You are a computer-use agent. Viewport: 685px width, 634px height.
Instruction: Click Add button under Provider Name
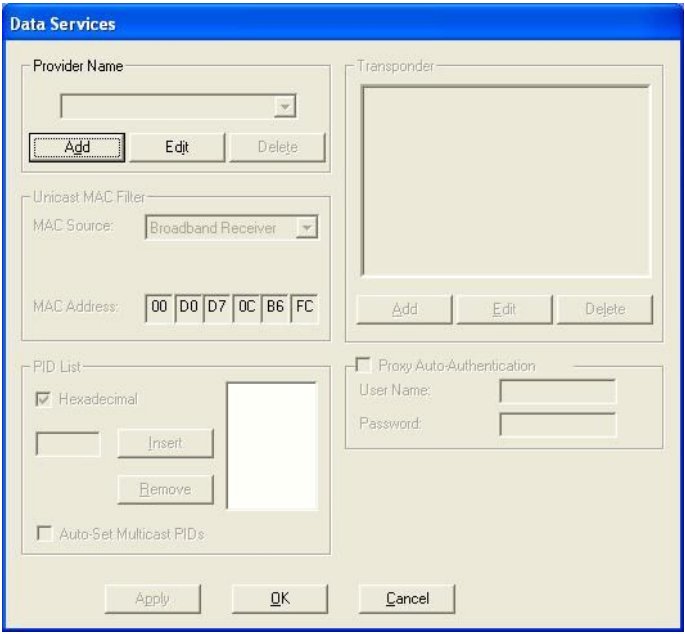tap(77, 148)
